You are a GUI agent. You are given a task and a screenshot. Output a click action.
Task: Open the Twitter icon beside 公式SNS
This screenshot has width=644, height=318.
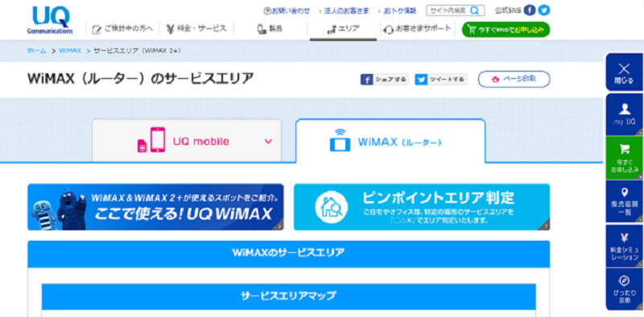pyautogui.click(x=544, y=10)
